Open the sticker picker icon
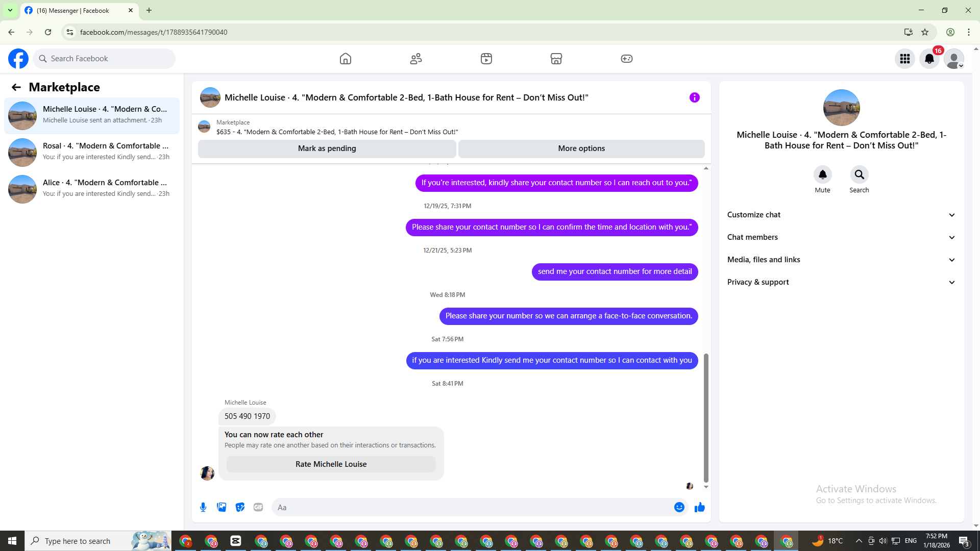This screenshot has height=551, width=980. click(x=240, y=507)
